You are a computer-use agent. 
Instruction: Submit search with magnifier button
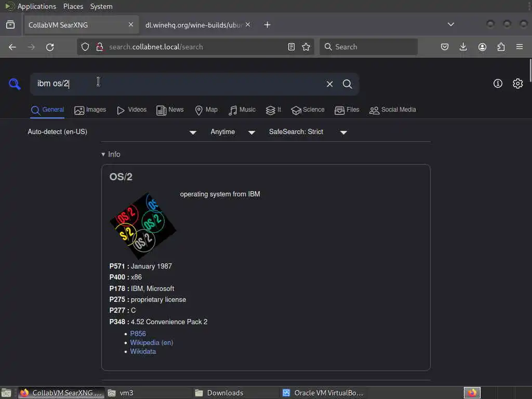coord(347,84)
